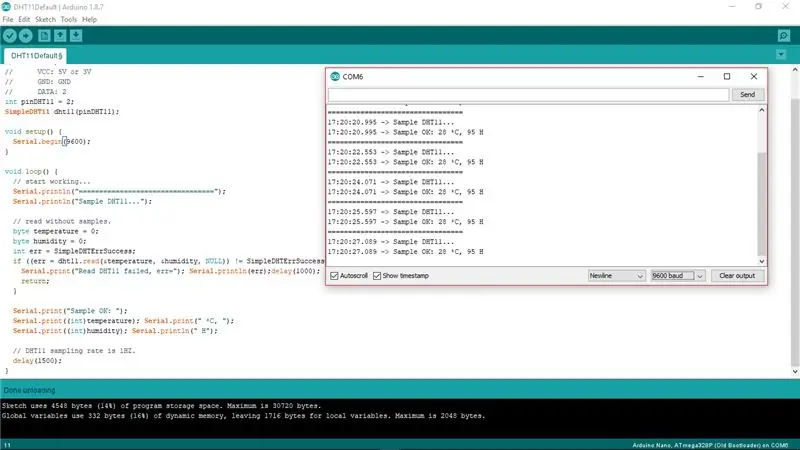Click the Arduino logo in the title bar

click(6, 7)
